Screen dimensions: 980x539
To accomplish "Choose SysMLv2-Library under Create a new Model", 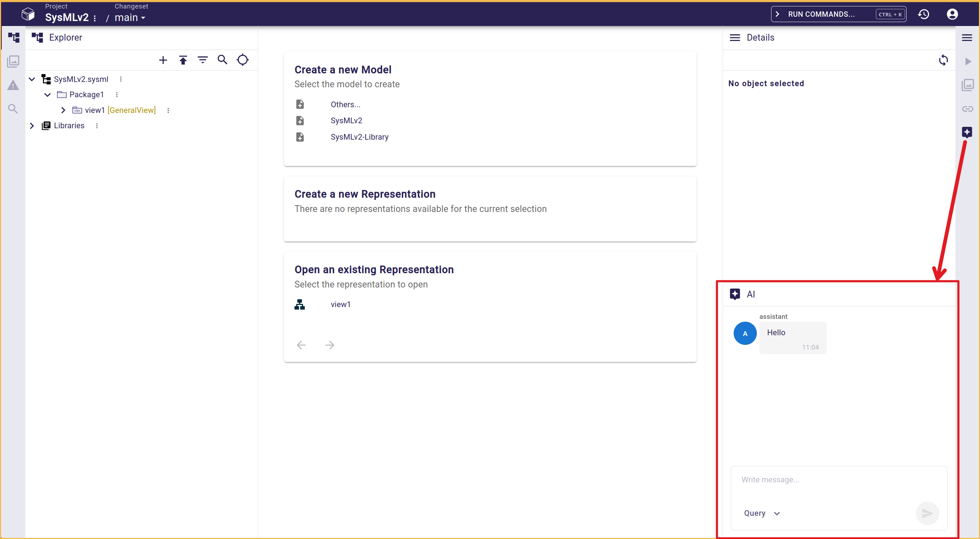I will tap(359, 137).
